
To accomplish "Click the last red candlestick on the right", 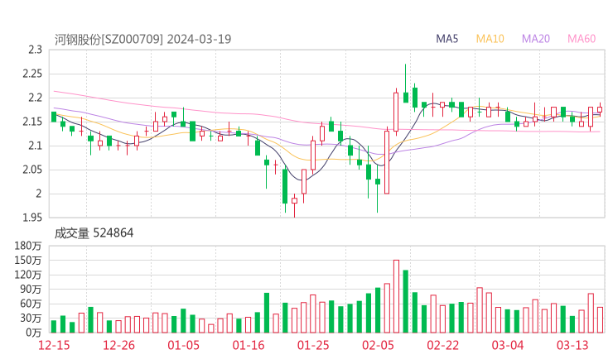I will point(600,110).
